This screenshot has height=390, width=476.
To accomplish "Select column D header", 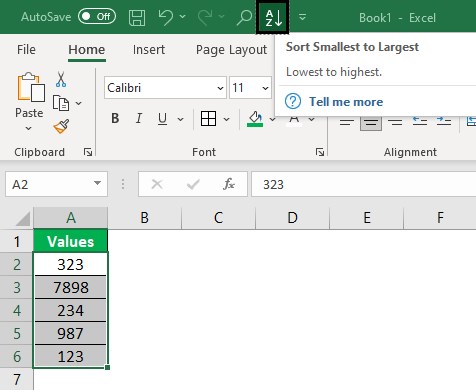I will coord(293,218).
